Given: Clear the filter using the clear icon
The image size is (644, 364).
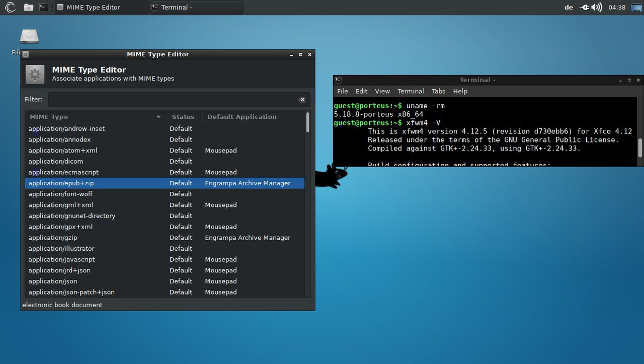Looking at the screenshot, I should click(302, 100).
